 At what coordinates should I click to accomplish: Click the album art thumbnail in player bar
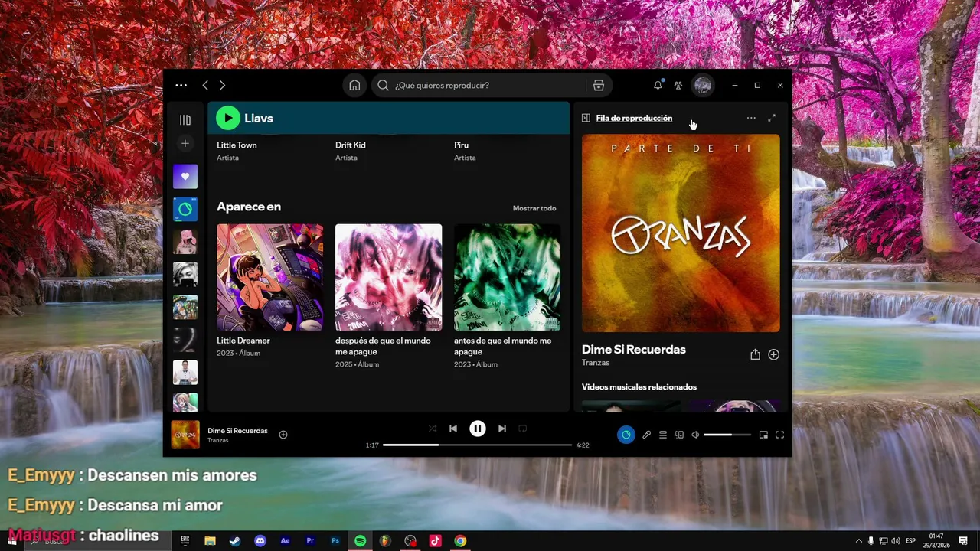click(185, 435)
